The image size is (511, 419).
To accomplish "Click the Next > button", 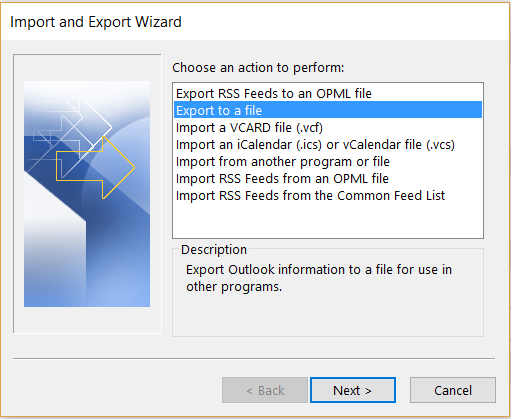I will click(x=353, y=390).
